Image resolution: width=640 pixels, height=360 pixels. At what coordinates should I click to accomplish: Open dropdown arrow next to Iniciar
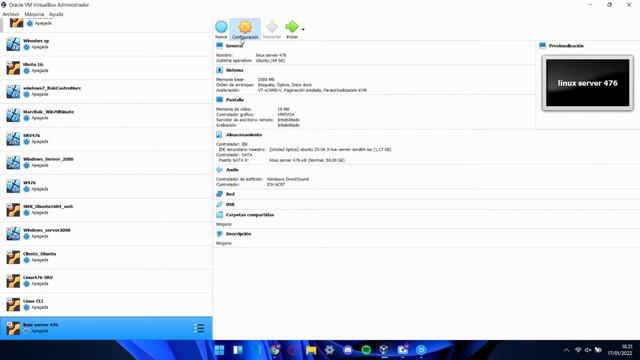click(303, 29)
